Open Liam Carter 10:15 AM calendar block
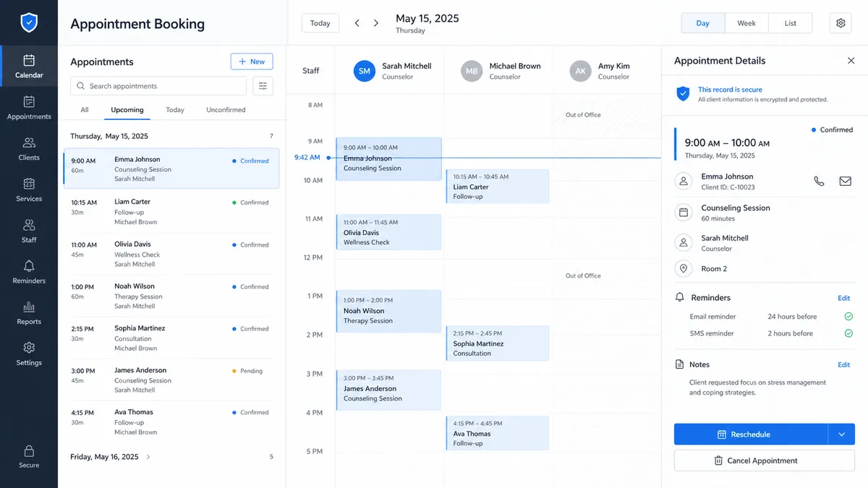 pos(498,187)
